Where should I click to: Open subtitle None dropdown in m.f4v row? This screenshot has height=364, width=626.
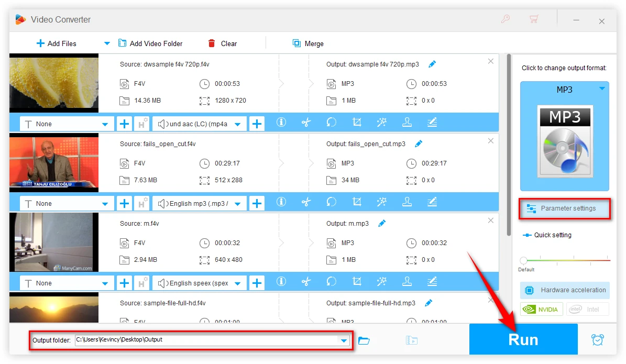(67, 283)
